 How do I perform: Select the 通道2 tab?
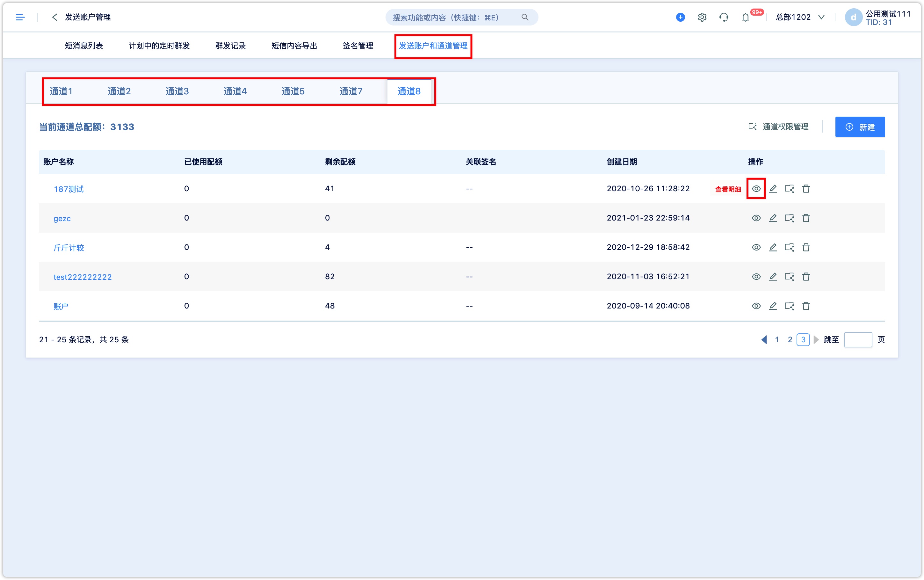pos(119,91)
